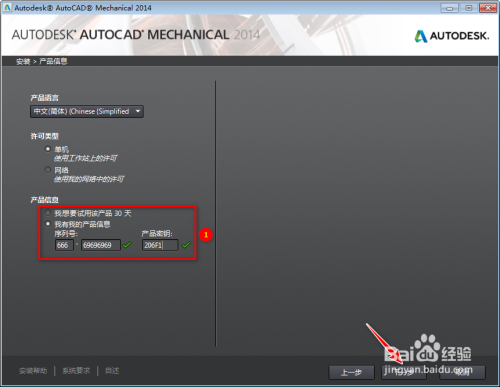This screenshot has width=500, height=387.
Task: Open the 安装帮助 installation help link
Action: click(33, 371)
